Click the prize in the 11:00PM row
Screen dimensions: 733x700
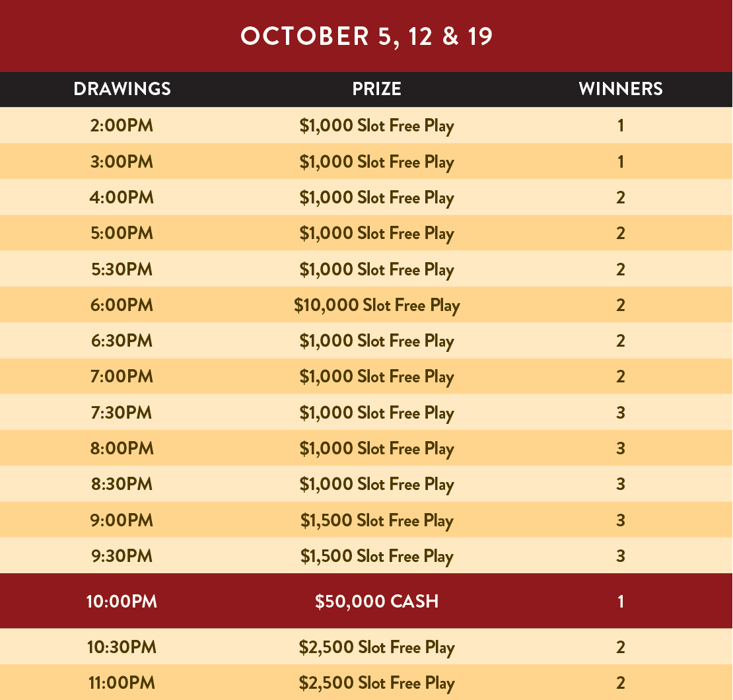pos(376,683)
